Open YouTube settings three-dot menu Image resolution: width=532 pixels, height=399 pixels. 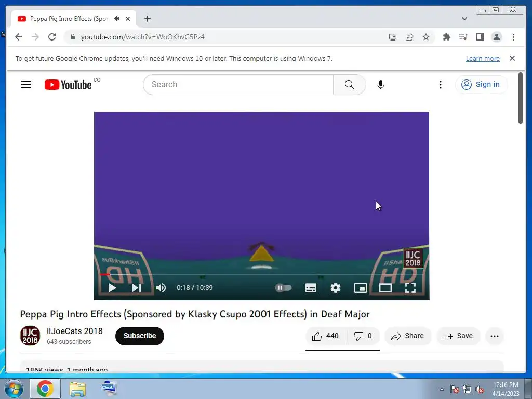pos(441,85)
